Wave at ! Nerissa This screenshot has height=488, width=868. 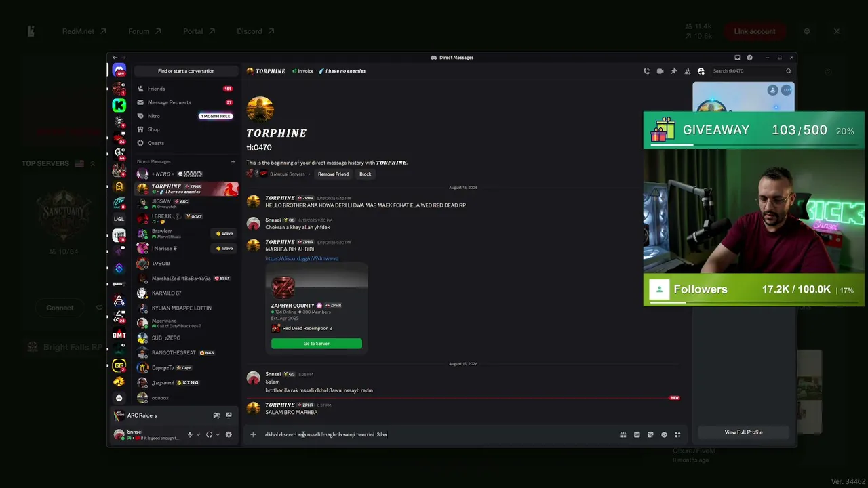[224, 248]
